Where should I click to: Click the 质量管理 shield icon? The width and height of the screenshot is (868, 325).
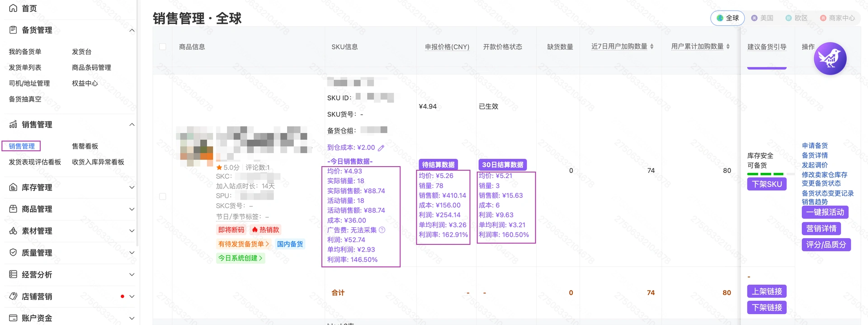coord(13,253)
